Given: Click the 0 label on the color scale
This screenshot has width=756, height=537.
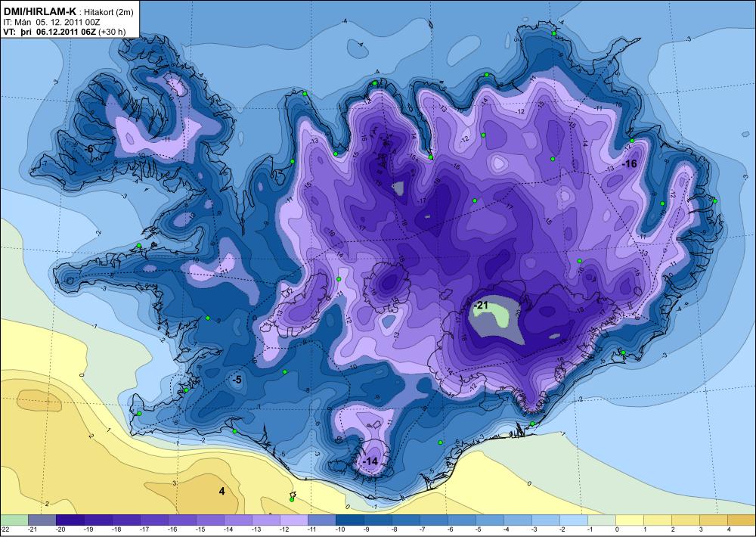Looking at the screenshot, I should 617,529.
